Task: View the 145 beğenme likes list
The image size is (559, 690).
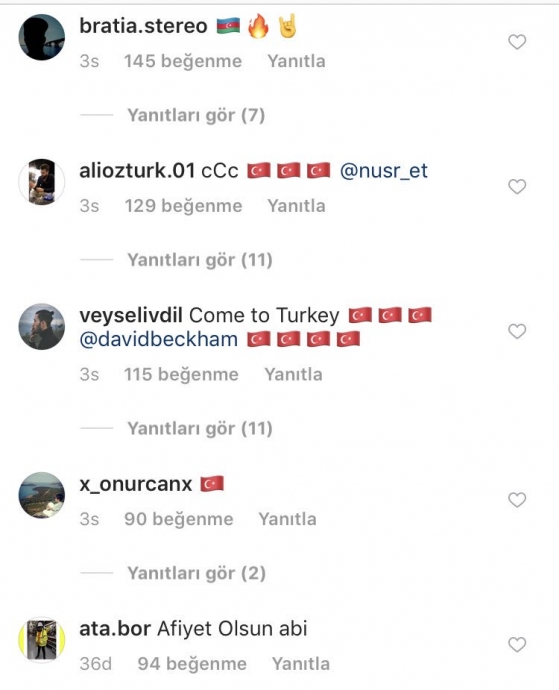Action: click(x=183, y=61)
